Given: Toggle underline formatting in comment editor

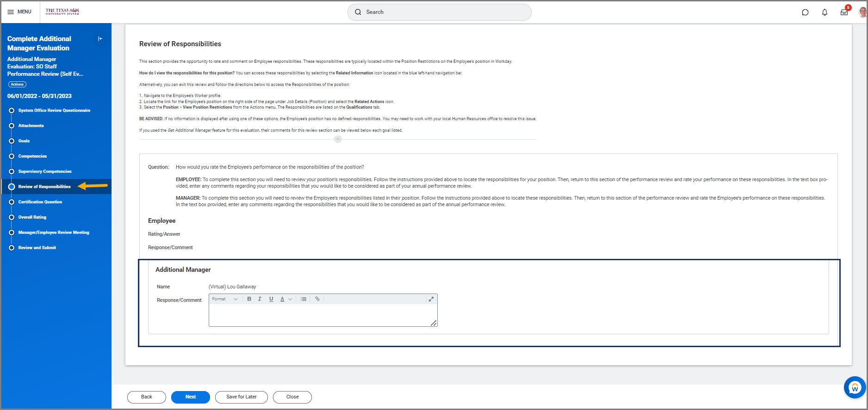Looking at the screenshot, I should tap(271, 299).
